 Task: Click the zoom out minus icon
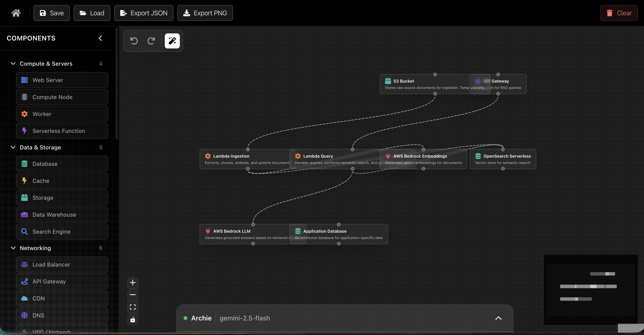[x=133, y=295]
